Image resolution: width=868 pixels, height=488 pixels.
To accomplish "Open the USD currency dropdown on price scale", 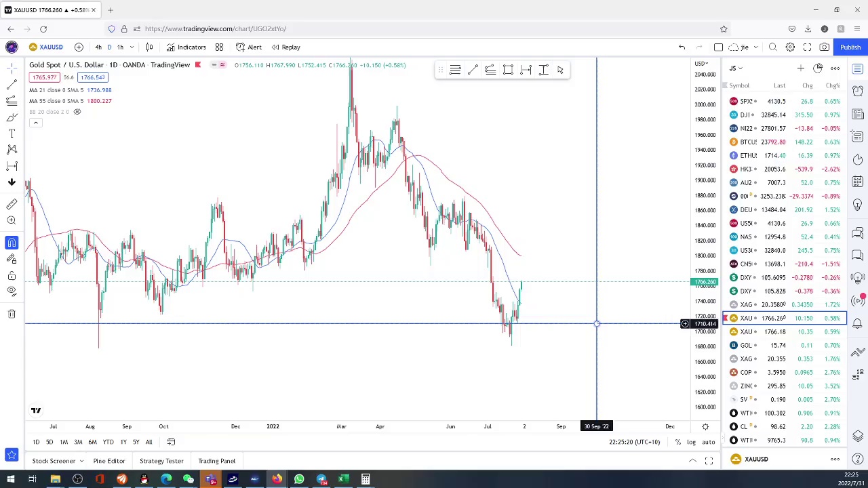I will pos(701,64).
